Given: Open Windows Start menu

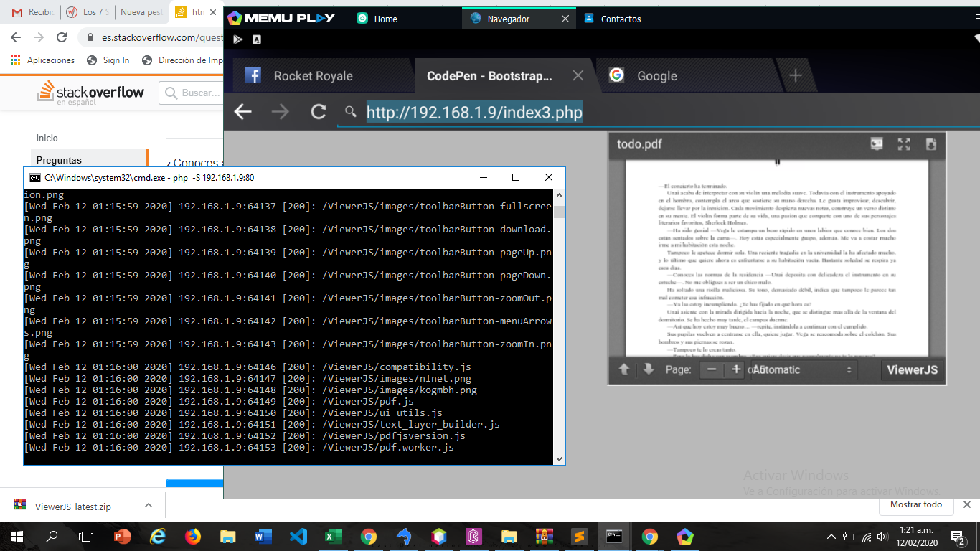Looking at the screenshot, I should tap(17, 536).
